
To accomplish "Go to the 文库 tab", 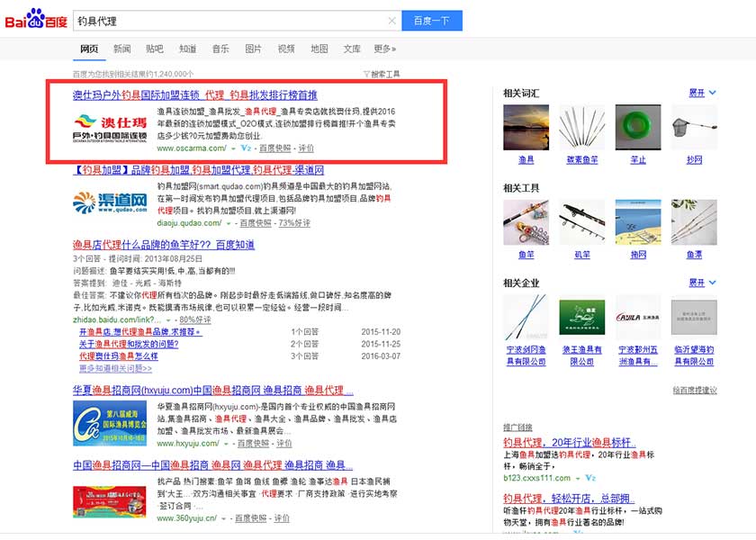I will [x=352, y=49].
